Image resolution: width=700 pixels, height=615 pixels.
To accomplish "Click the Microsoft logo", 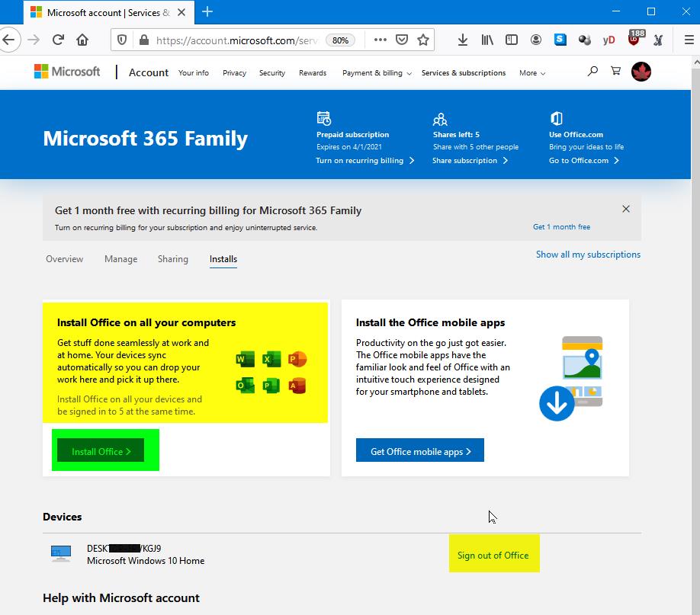I will pos(67,72).
